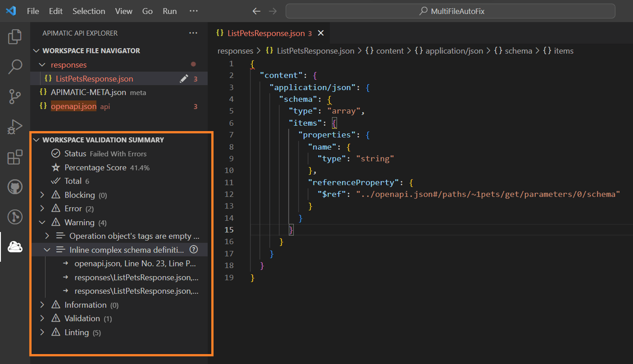Click the Total double-check icon
Image resolution: width=633 pixels, height=364 pixels.
[x=56, y=181]
